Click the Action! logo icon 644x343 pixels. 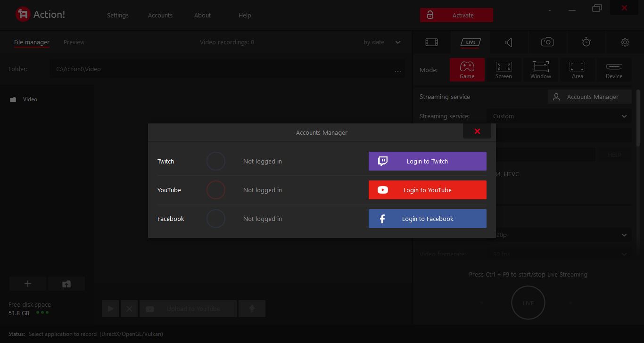[x=23, y=15]
